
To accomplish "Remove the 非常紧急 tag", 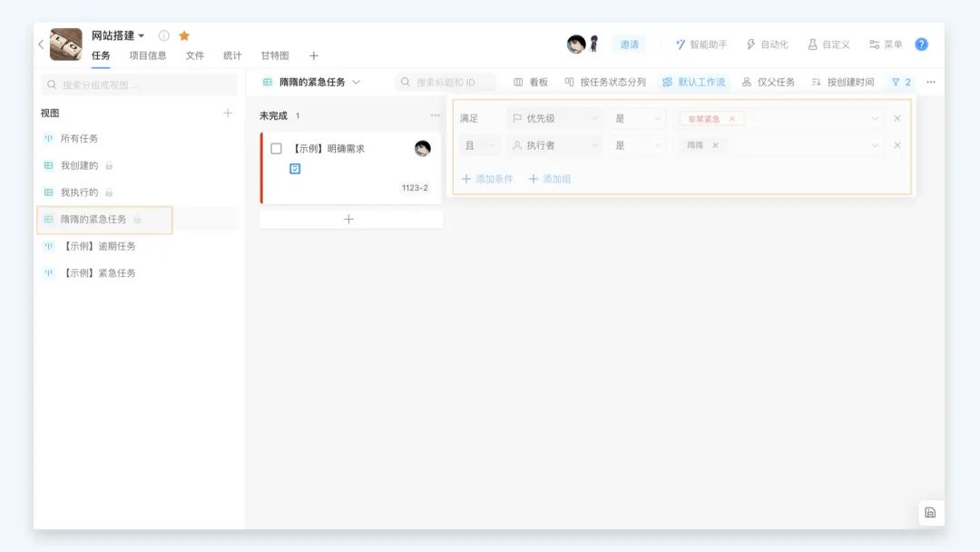I will 732,119.
